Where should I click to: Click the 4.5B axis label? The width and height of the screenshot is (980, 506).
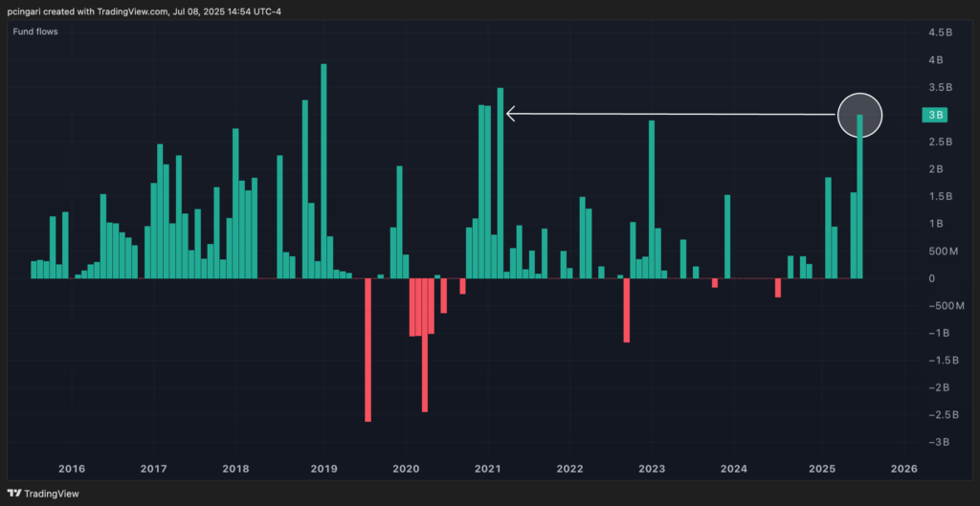click(x=941, y=33)
